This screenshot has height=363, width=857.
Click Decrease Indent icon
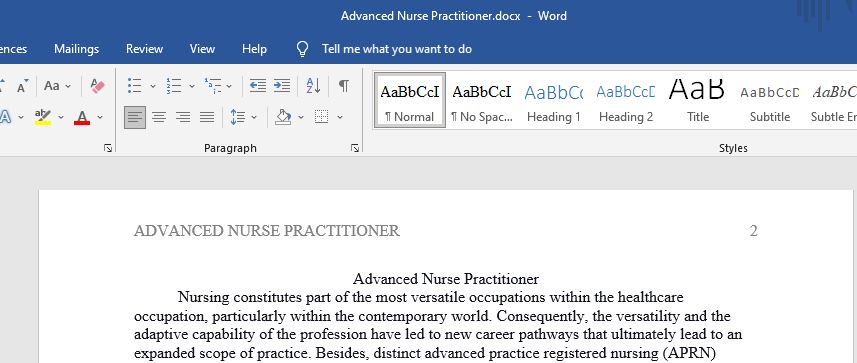point(258,85)
